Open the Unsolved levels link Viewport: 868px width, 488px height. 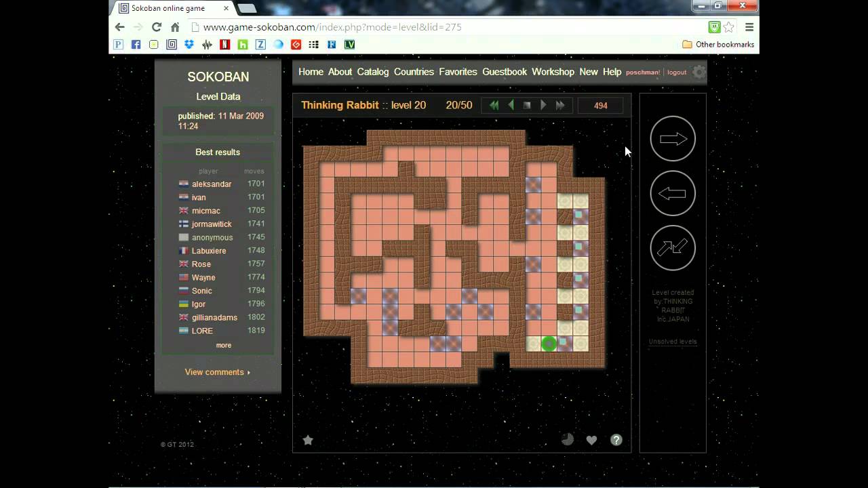tap(673, 342)
